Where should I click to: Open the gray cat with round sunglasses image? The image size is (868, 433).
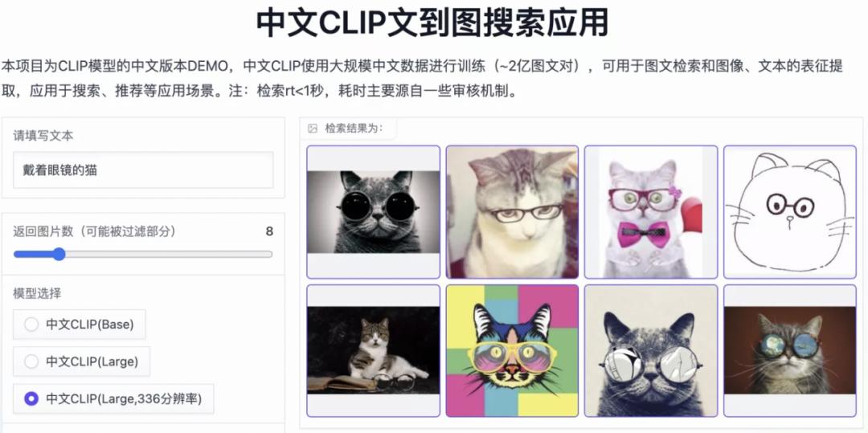click(374, 212)
